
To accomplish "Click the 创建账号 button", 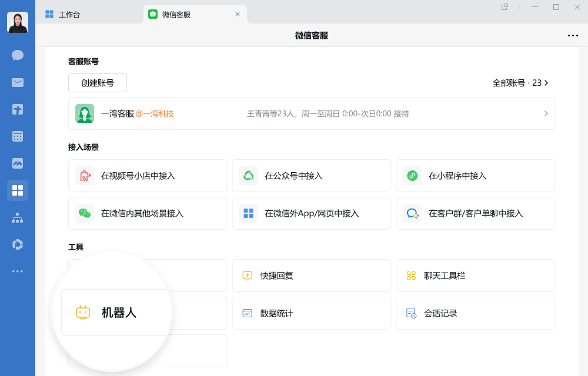I will point(98,83).
